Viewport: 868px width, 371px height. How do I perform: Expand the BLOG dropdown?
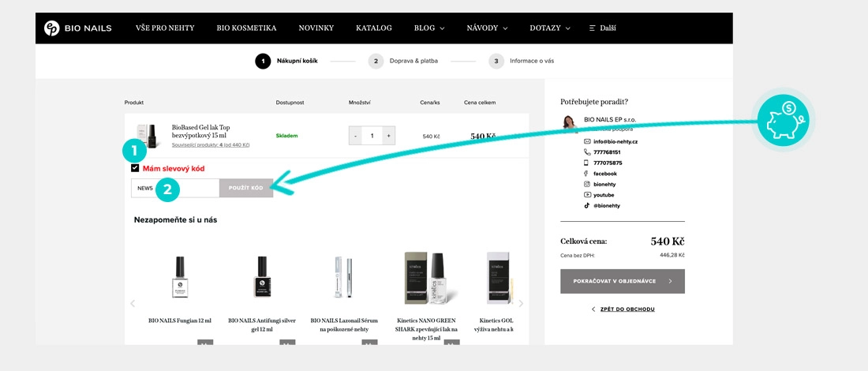tap(429, 28)
